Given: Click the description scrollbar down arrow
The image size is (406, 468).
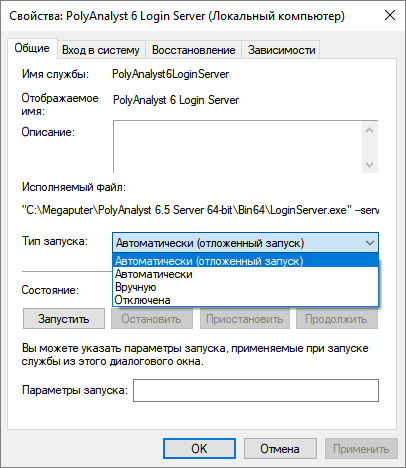Looking at the screenshot, I should tap(369, 164).
